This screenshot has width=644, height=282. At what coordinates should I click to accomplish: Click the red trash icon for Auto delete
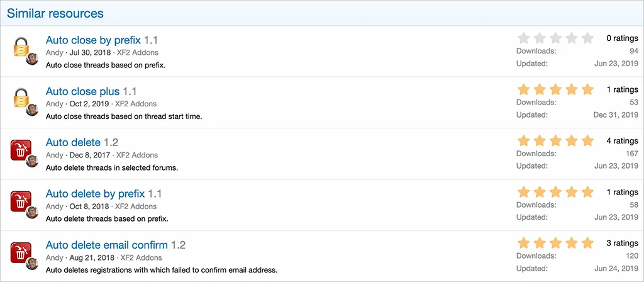(x=21, y=151)
